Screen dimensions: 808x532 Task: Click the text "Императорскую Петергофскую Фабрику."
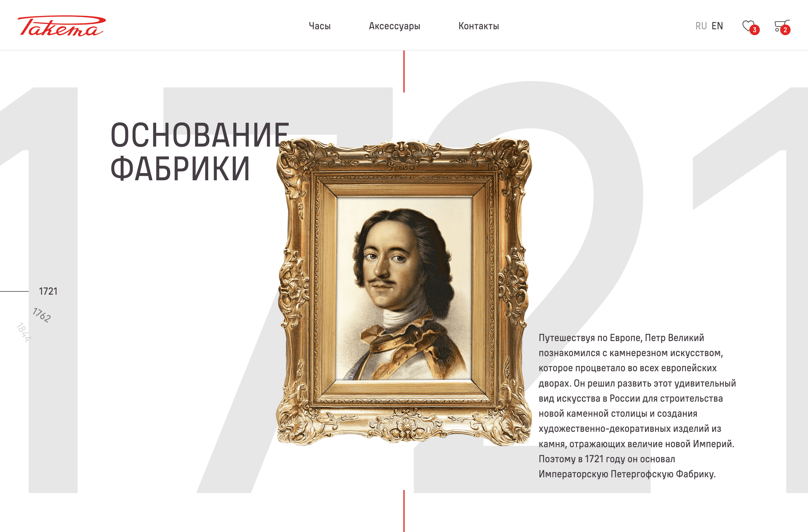coord(627,474)
